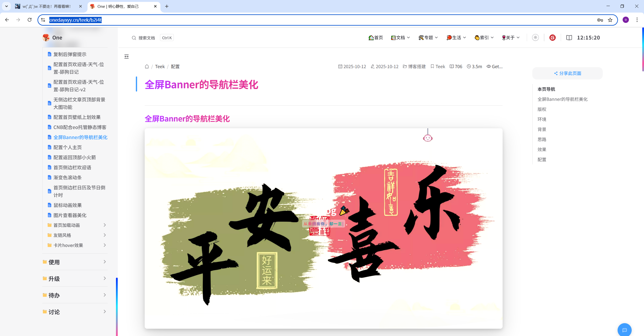Screen dimensions: 644x336
Task: Click the 搜索文档 search box
Action: tap(146, 38)
